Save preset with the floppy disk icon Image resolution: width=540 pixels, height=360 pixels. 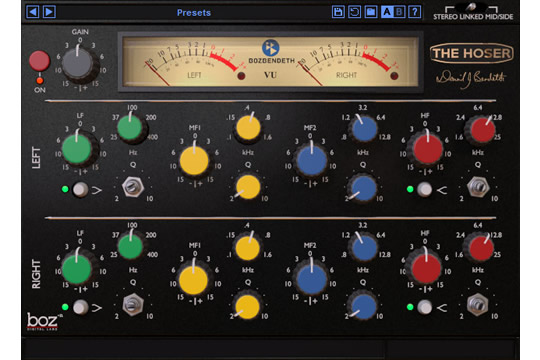click(338, 12)
